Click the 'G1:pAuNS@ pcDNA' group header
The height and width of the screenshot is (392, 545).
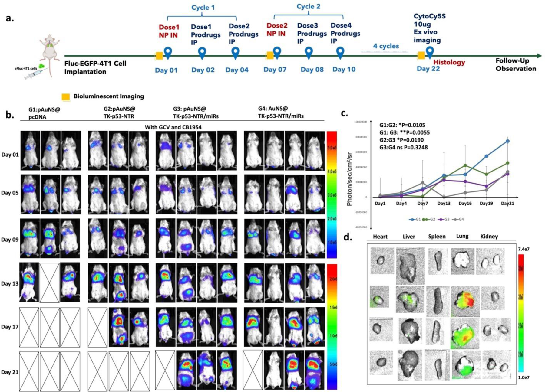pos(44,113)
